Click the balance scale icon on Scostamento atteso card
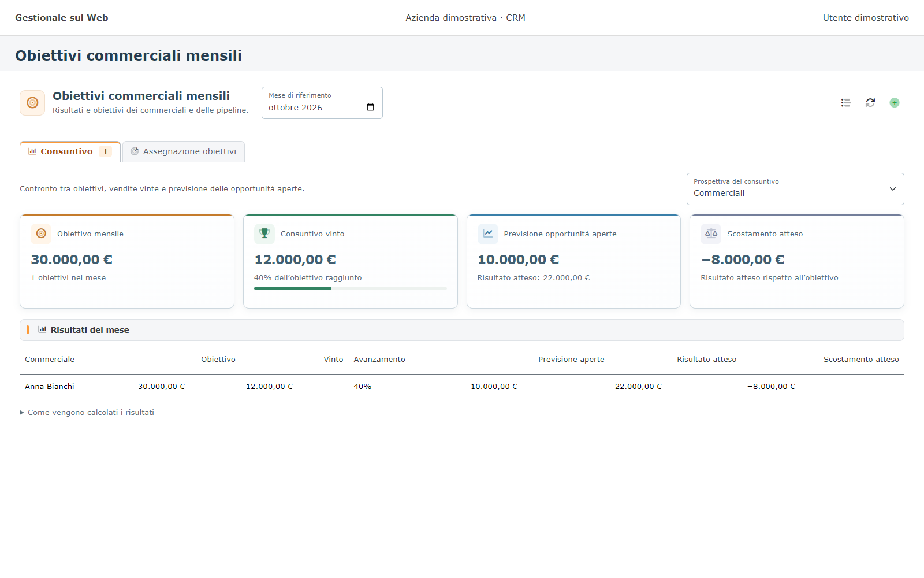924x578 pixels. click(x=711, y=234)
